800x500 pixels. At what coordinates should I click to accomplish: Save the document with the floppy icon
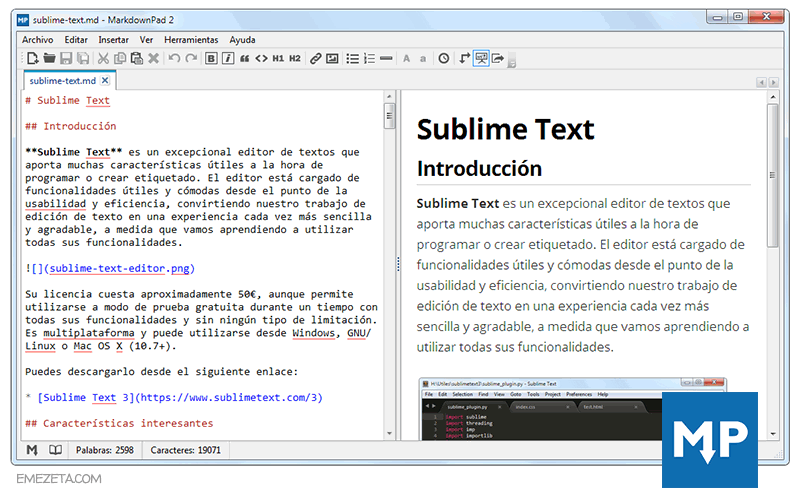tap(66, 59)
